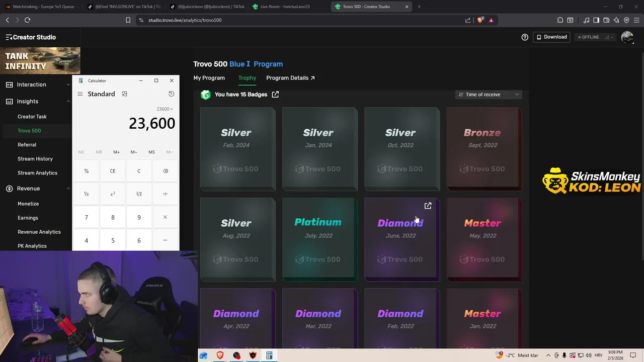Open new tab with plus icon
The width and height of the screenshot is (644, 362).
419,7
